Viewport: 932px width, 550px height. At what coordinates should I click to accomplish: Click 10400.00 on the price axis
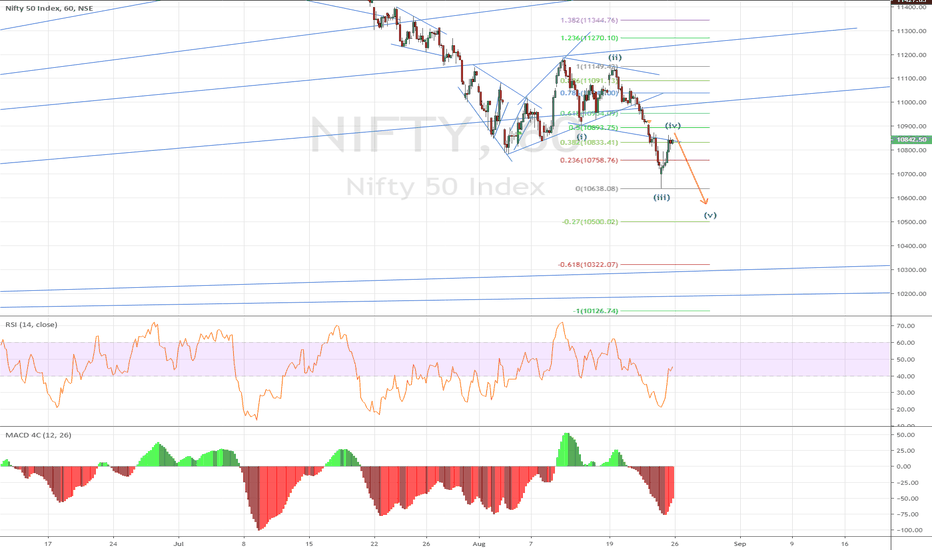[912, 246]
